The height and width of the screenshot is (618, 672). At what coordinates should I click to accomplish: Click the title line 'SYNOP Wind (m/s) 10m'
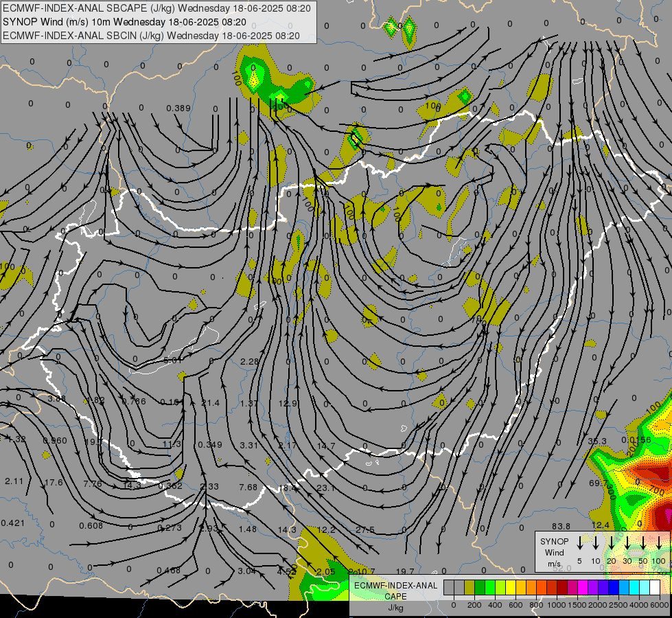pos(124,22)
